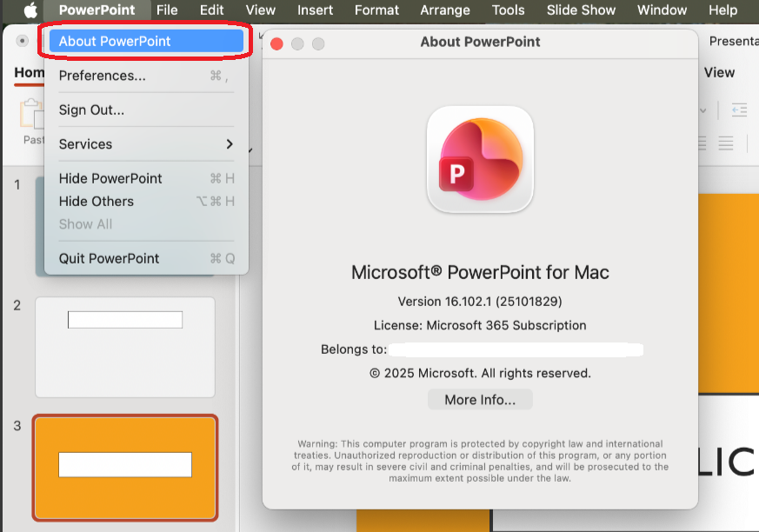
Task: Choose Quit PowerPoint from the menu
Action: click(146, 258)
